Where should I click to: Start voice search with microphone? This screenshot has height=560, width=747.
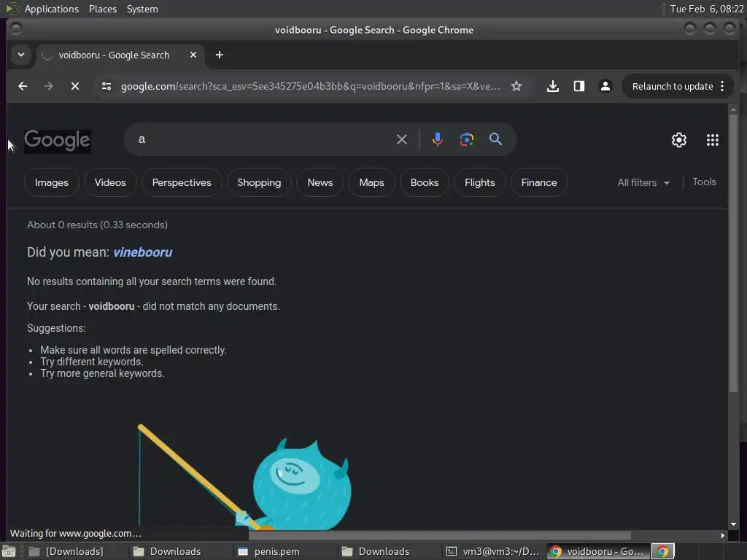438,139
